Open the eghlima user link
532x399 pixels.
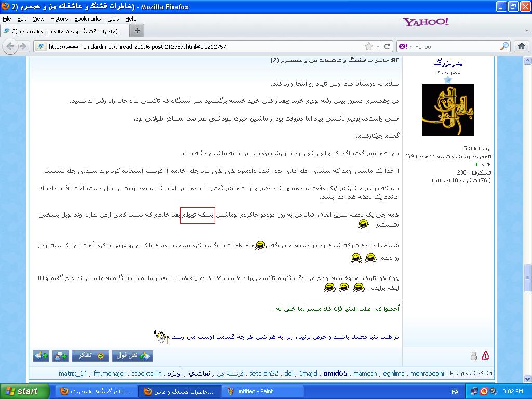point(394,373)
